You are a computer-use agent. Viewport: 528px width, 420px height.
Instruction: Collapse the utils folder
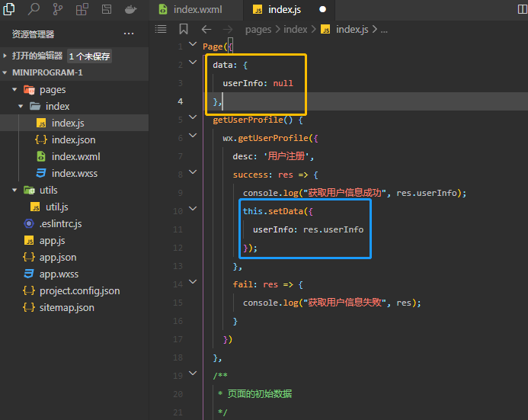tap(14, 191)
